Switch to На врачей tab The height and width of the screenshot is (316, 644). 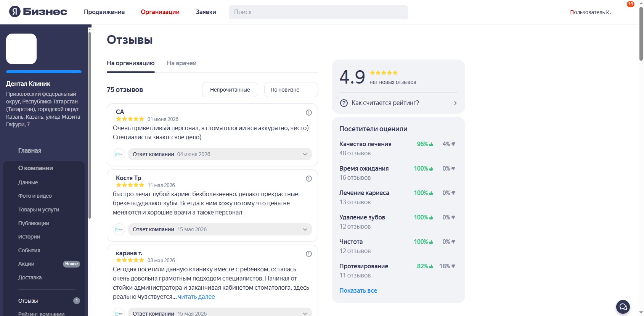click(181, 63)
